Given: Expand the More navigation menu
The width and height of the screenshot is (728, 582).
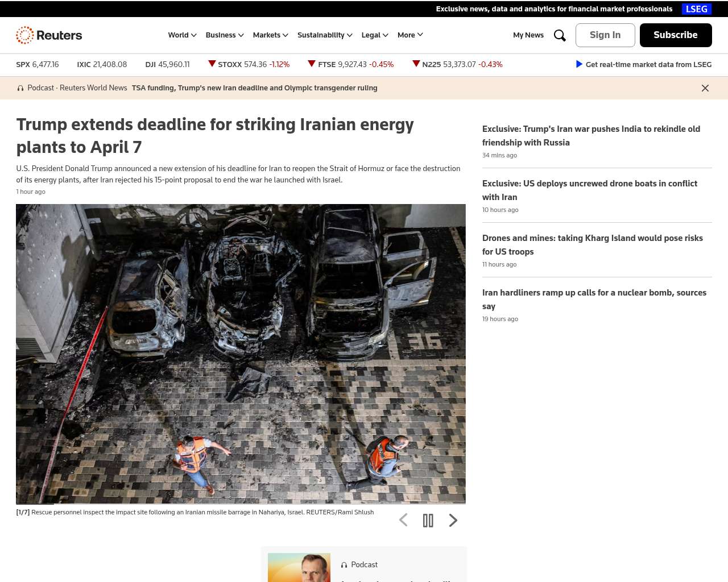Looking at the screenshot, I should [x=410, y=35].
